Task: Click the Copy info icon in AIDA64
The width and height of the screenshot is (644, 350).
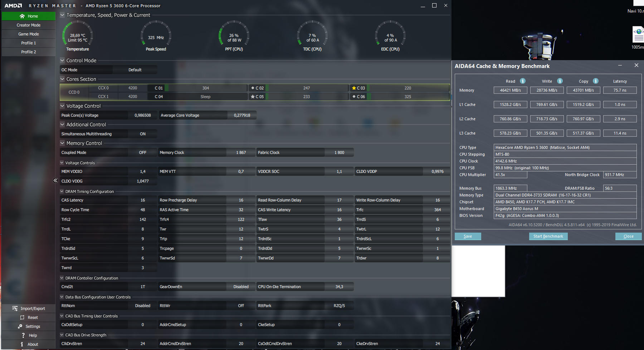Action: [596, 81]
